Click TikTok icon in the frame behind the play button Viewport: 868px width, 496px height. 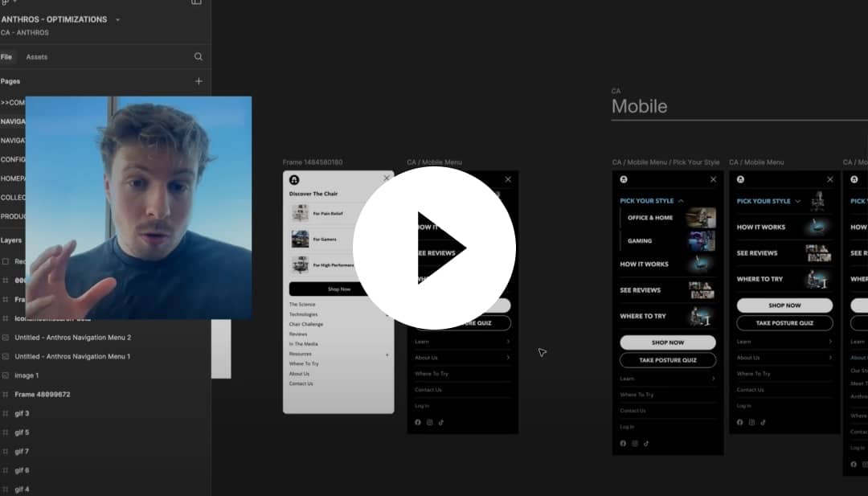(441, 422)
